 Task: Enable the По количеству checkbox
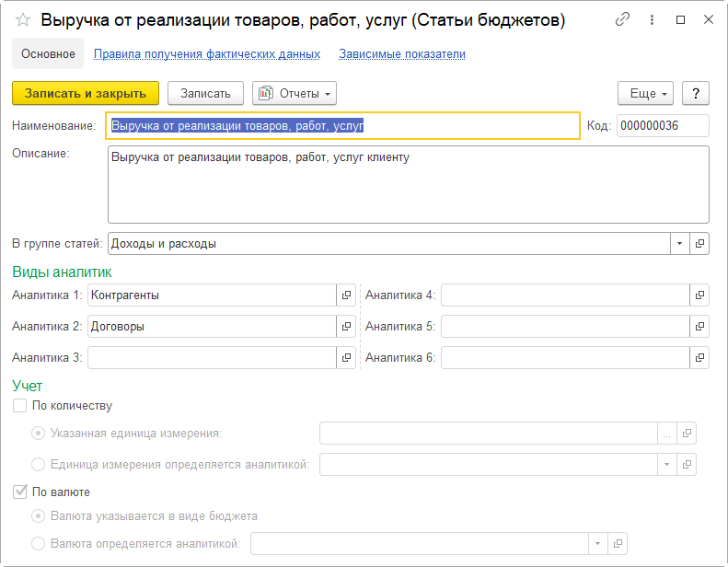pyautogui.click(x=20, y=405)
